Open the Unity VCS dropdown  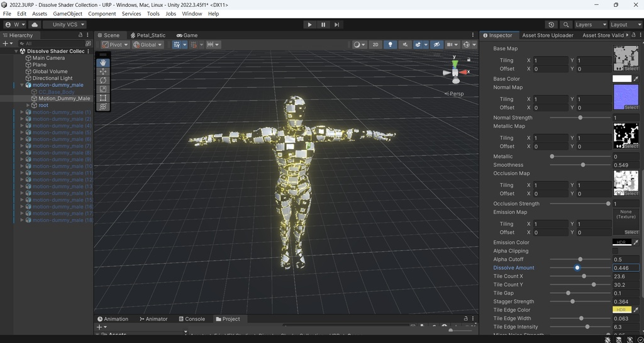click(x=65, y=25)
